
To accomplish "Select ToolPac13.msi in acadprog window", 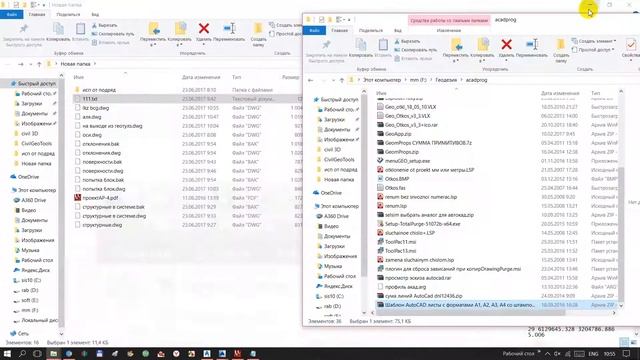I will [x=400, y=251].
